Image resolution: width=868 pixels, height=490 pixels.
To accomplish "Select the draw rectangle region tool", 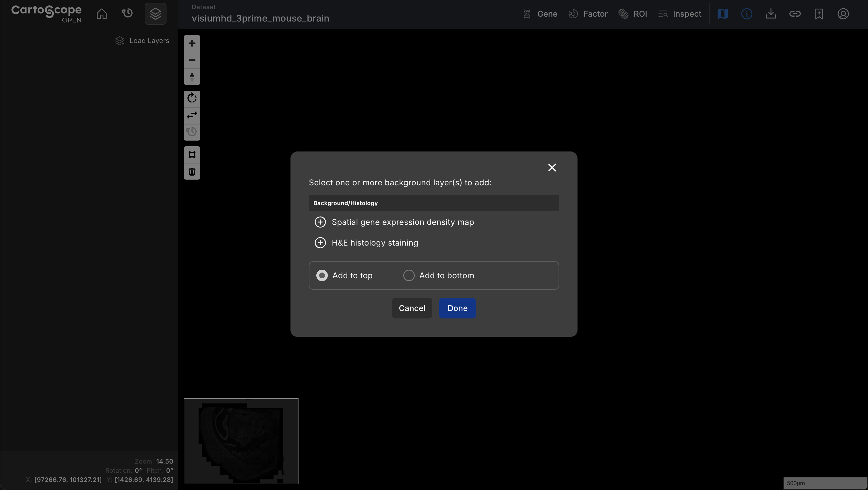I will click(192, 155).
